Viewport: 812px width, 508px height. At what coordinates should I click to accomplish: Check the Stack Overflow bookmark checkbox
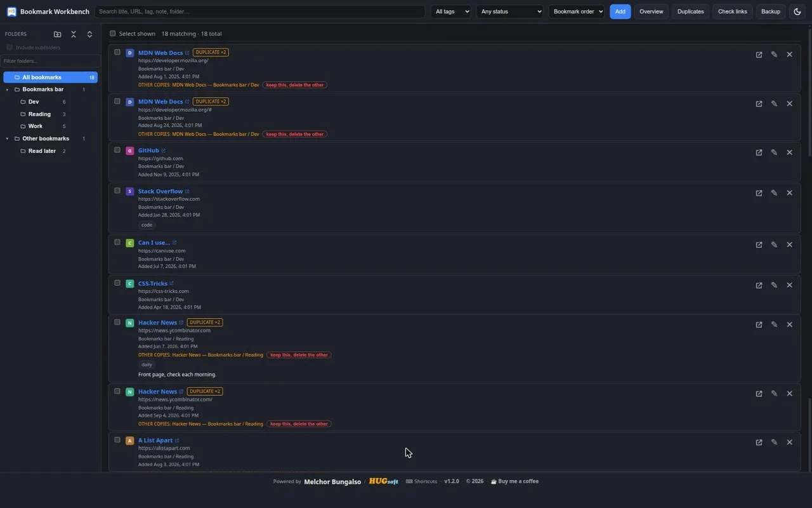(117, 190)
